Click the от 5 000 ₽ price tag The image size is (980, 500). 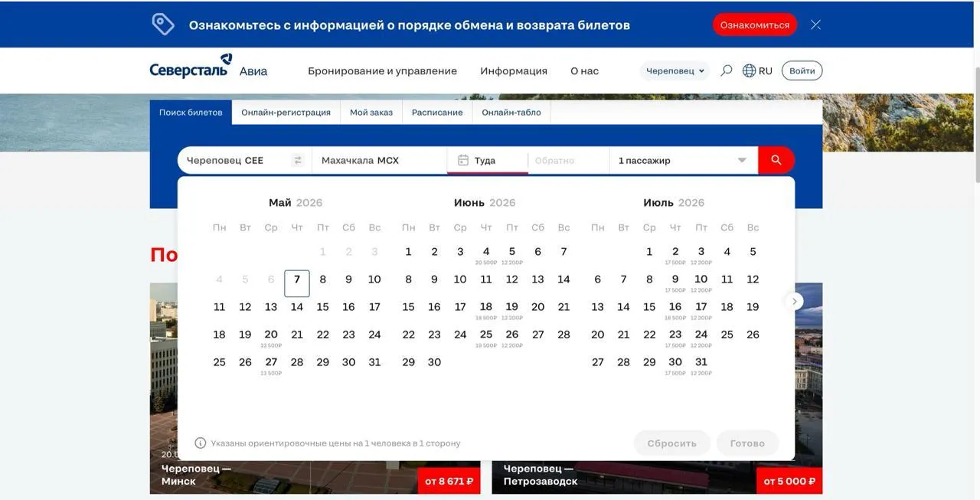(x=791, y=481)
